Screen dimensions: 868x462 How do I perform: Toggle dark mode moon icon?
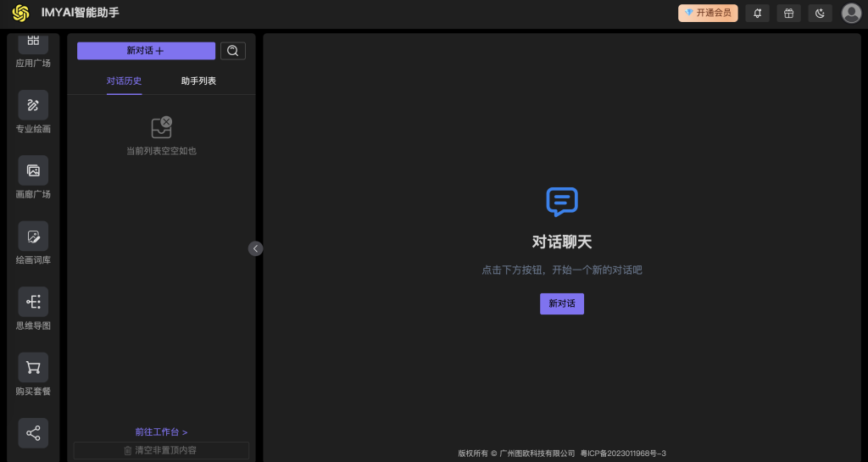[821, 14]
